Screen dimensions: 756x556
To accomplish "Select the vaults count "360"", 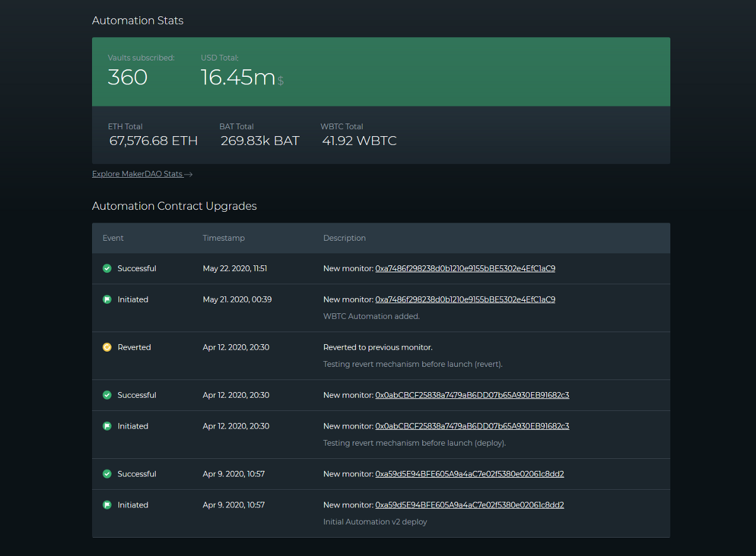I will pyautogui.click(x=128, y=78).
